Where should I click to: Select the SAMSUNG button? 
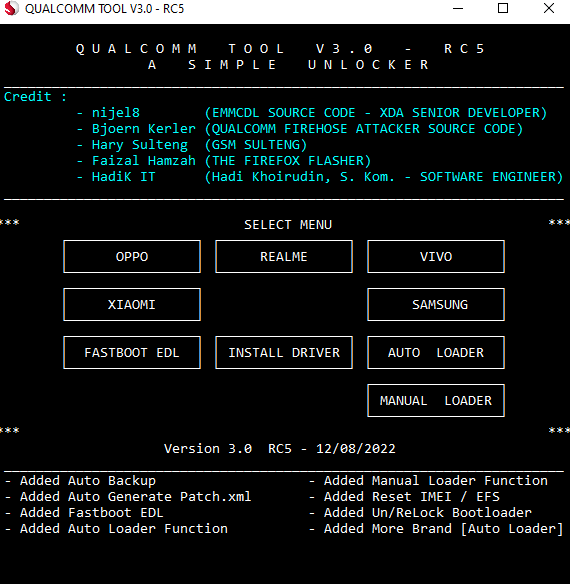[436, 305]
